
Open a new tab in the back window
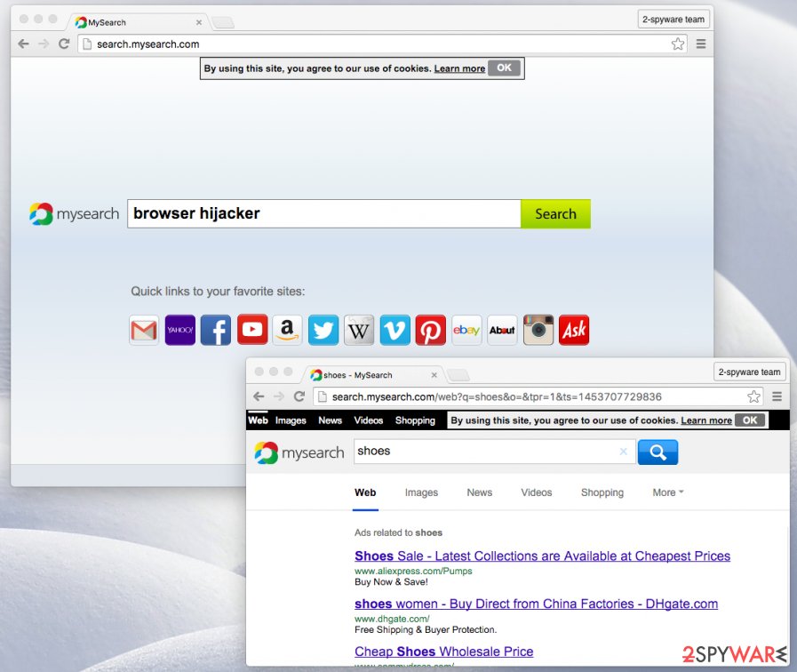pos(223,22)
